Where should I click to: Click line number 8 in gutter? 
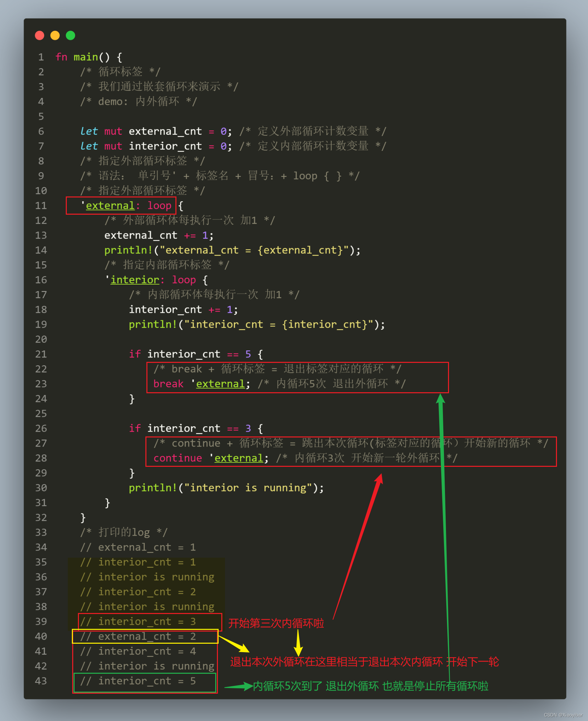pos(41,161)
